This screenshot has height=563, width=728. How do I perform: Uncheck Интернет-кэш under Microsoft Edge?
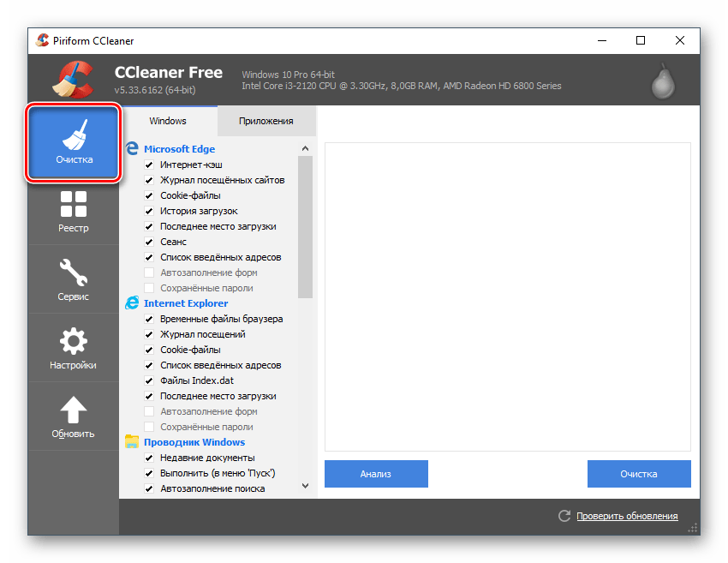tap(150, 165)
